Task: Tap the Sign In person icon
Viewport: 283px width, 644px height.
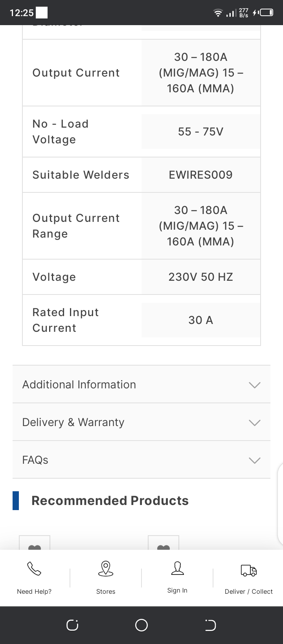Action: pyautogui.click(x=177, y=568)
